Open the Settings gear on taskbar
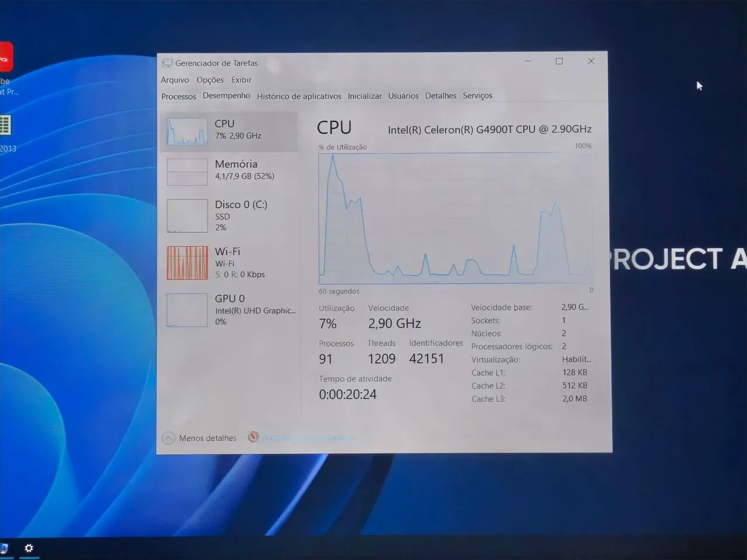Image resolution: width=747 pixels, height=560 pixels. 29,548
